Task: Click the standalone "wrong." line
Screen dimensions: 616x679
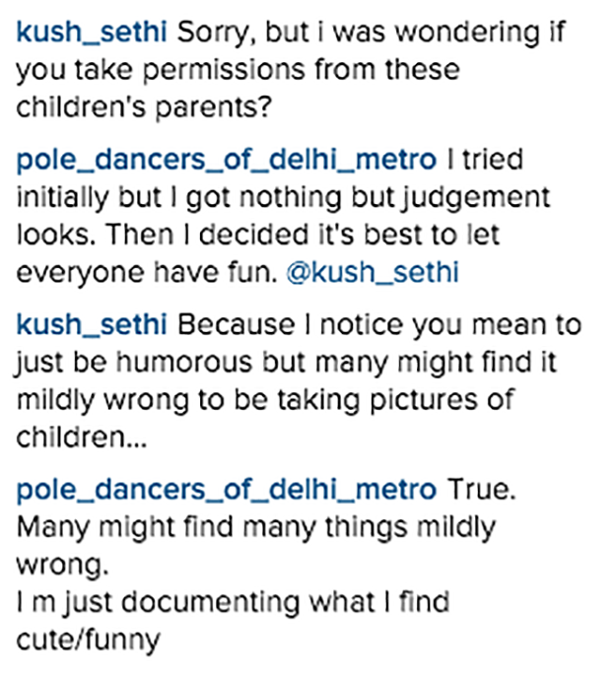Action: 62,566
